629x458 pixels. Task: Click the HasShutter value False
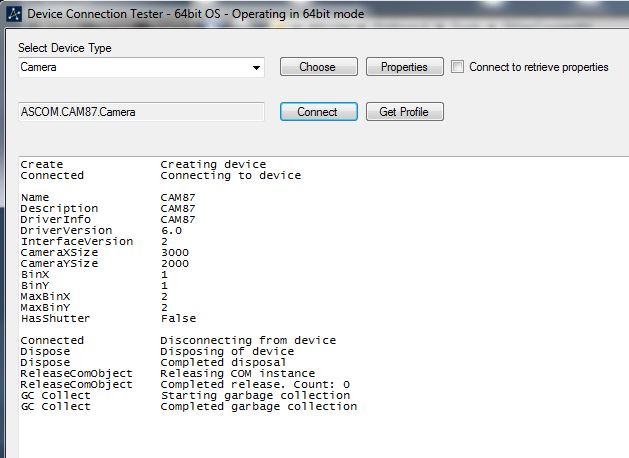(x=179, y=318)
